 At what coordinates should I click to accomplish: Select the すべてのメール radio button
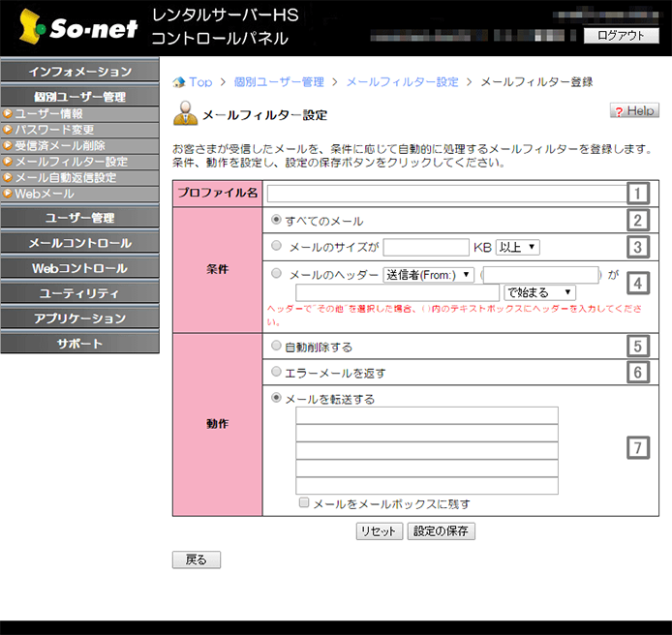[x=278, y=221]
